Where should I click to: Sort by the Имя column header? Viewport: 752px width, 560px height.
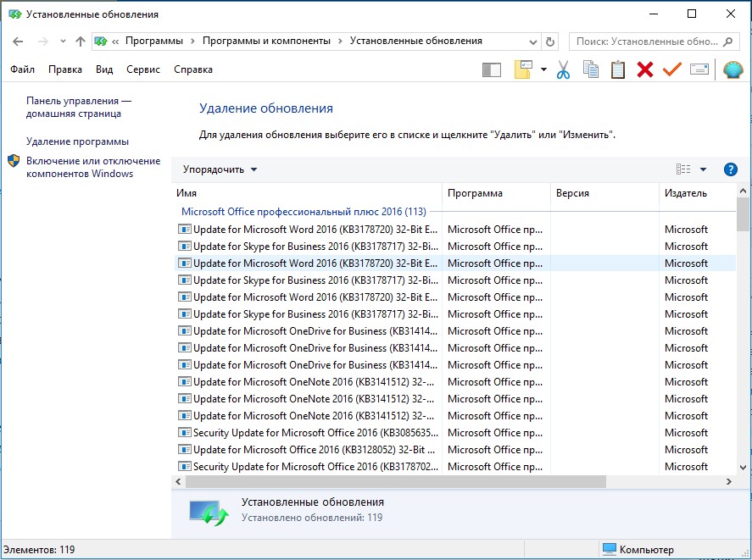pyautogui.click(x=306, y=193)
